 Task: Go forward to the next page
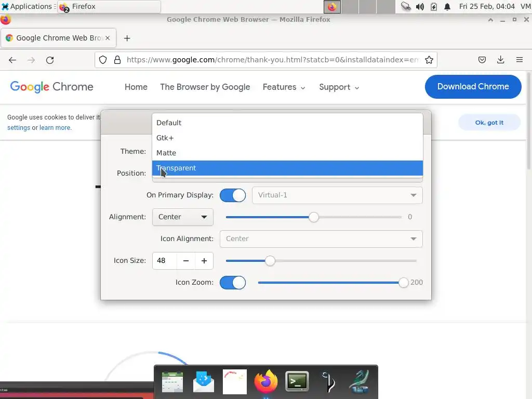point(31,60)
